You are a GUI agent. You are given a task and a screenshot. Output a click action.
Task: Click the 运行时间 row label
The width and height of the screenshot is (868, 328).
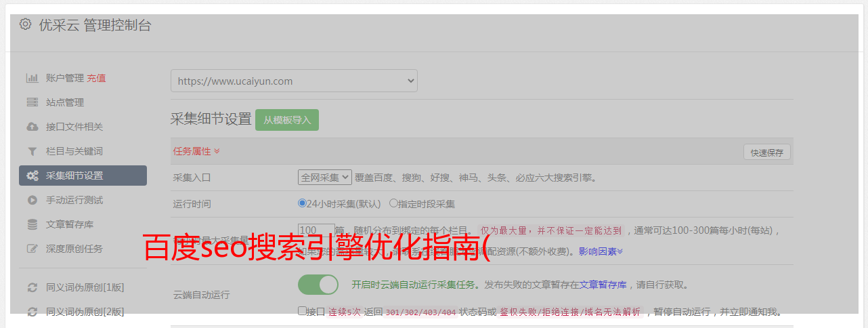[x=192, y=203]
